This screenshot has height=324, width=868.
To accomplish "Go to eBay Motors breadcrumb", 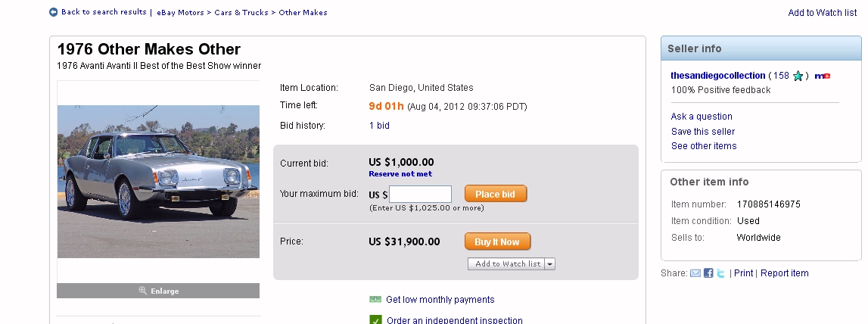I will pyautogui.click(x=182, y=13).
